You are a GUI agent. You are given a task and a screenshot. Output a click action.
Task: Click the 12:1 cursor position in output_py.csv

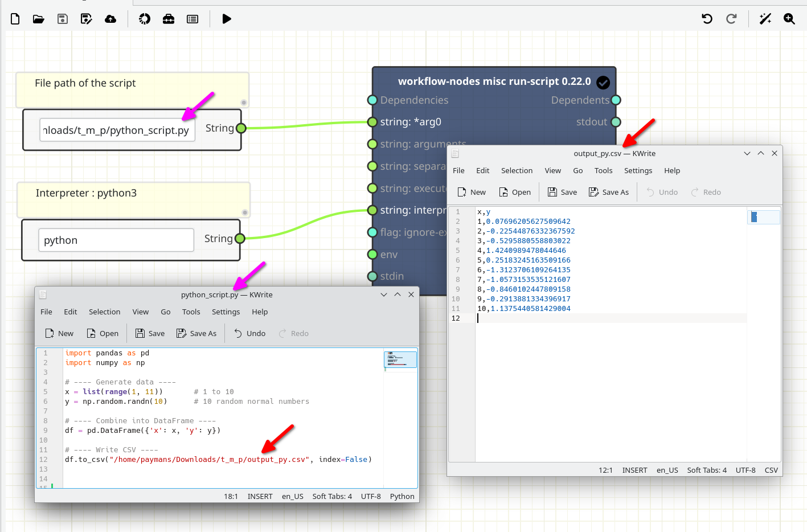pyautogui.click(x=605, y=470)
